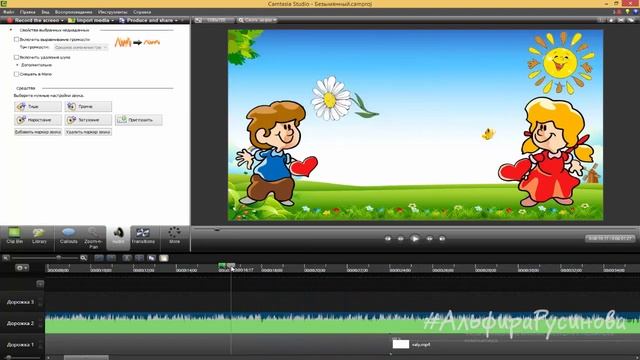Click remove audio point button
Screen dimensions: 640x360
click(88, 132)
